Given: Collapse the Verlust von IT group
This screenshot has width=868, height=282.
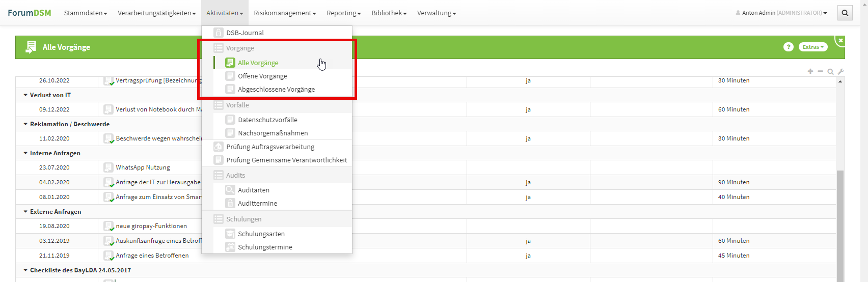Looking at the screenshot, I should click(25, 95).
